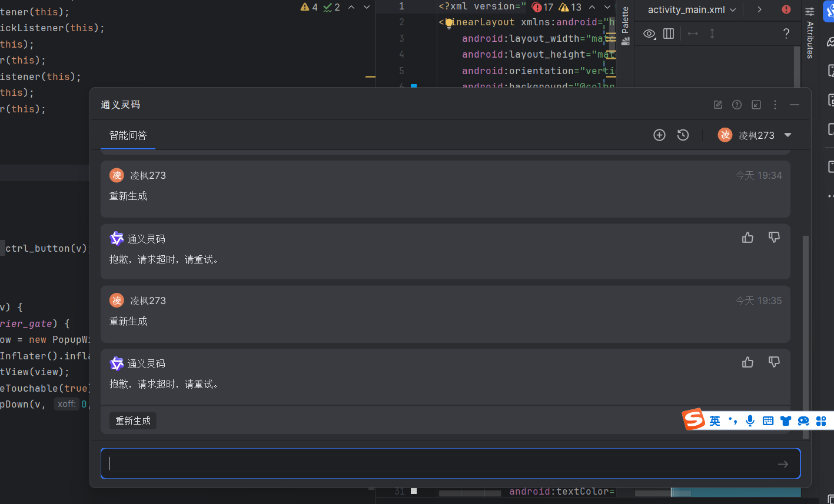The height and width of the screenshot is (504, 834).
Task: Start a new chat with the plus icon
Action: (659, 135)
